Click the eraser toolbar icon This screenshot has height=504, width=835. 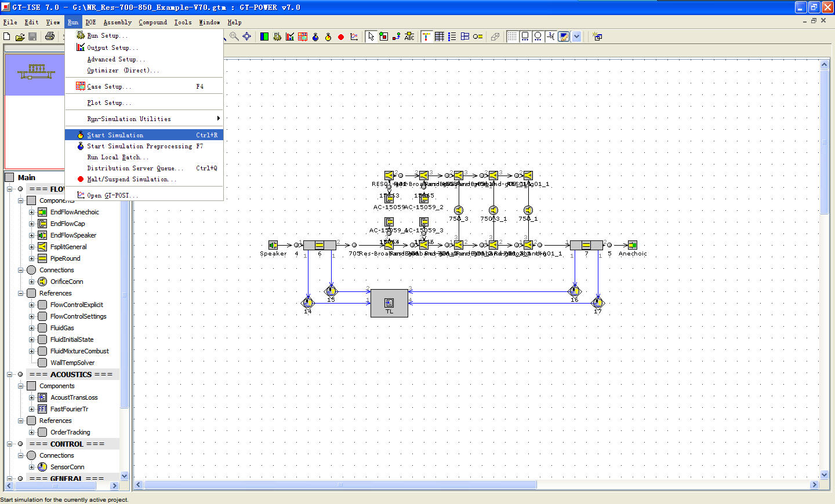pyautogui.click(x=495, y=36)
